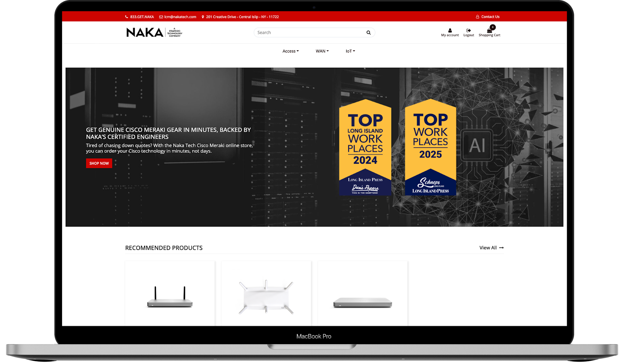Click the Top Work Places 2024 badge
The width and height of the screenshot is (624, 364).
pos(365,147)
